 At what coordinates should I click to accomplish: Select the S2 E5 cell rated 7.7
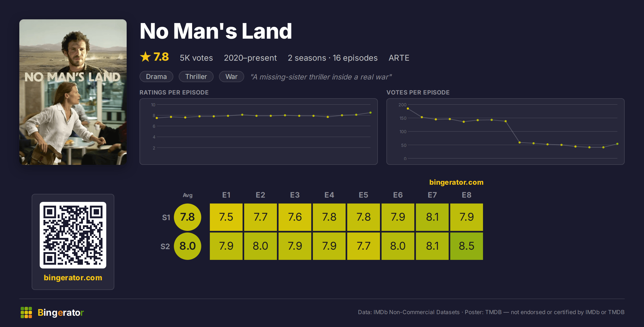tap(364, 246)
